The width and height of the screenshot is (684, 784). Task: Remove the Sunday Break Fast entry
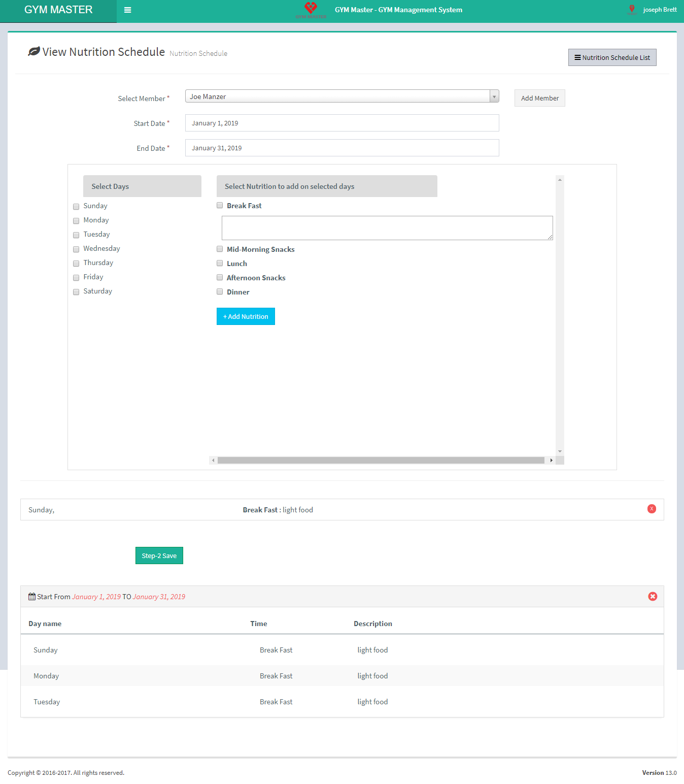(652, 509)
